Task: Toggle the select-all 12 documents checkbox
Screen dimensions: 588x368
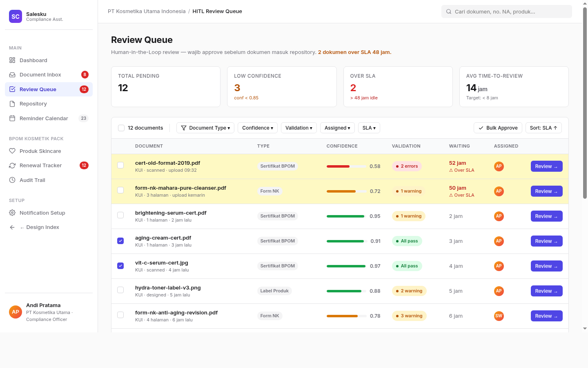Action: tap(121, 128)
